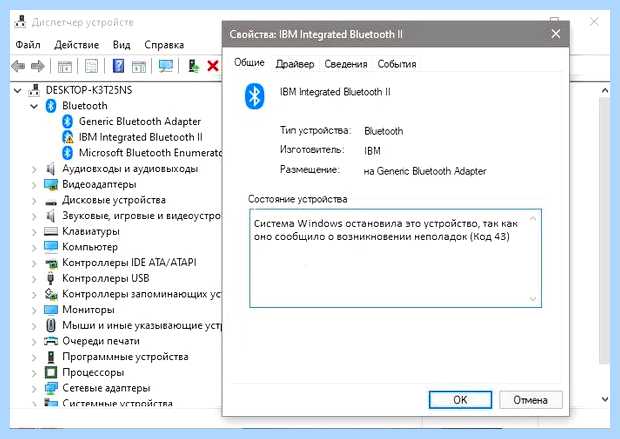Click Device Manager tree scroll up arrow
The image size is (620, 439).
coord(605,91)
